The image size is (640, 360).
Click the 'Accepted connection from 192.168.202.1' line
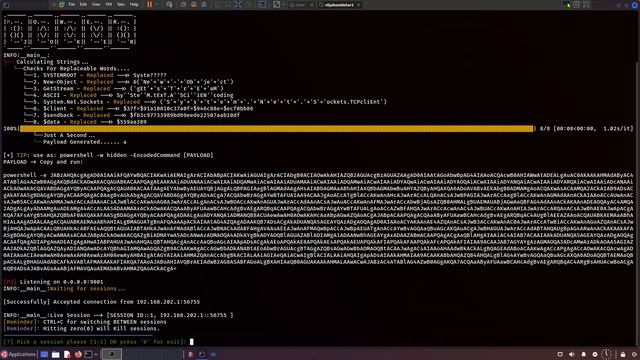102,302
